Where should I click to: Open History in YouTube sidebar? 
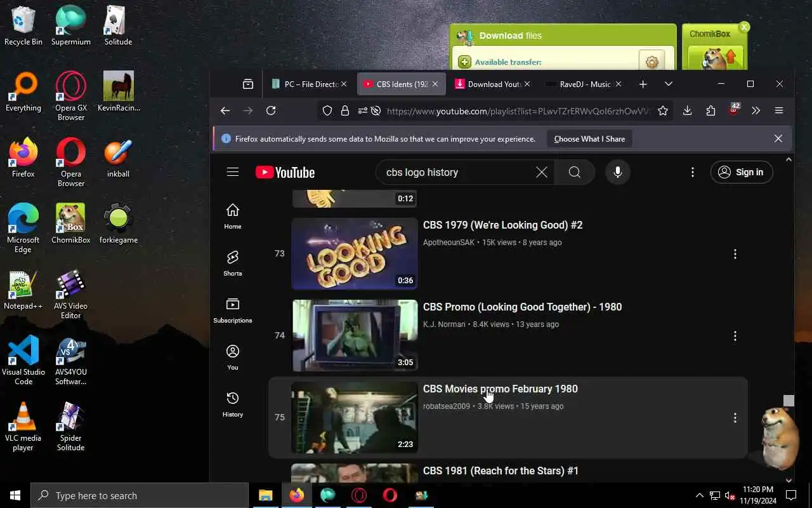point(233,404)
